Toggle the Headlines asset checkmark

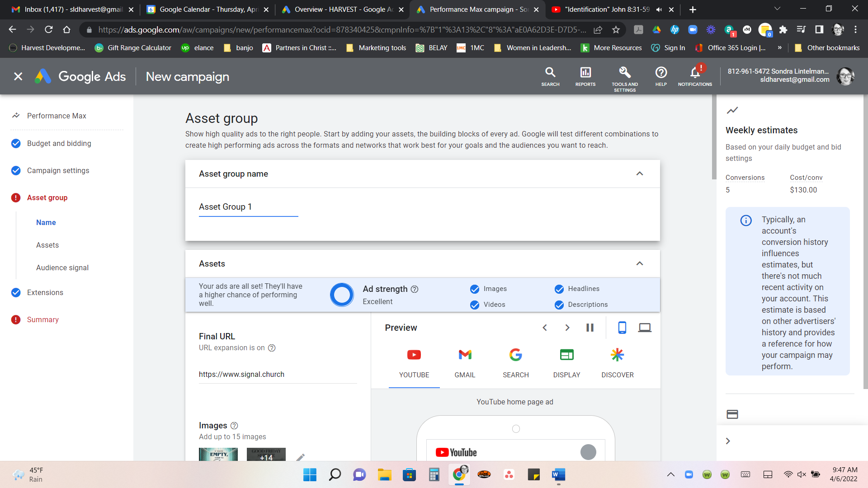click(x=559, y=289)
